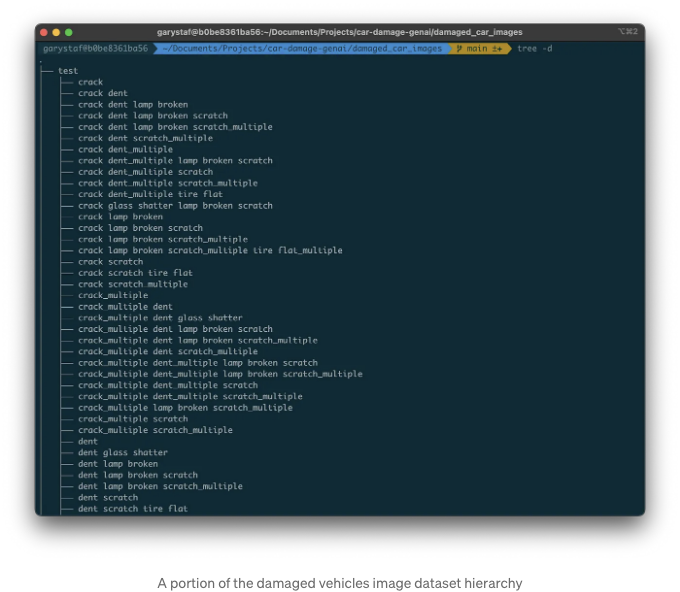Click the red close window button

pyautogui.click(x=43, y=33)
